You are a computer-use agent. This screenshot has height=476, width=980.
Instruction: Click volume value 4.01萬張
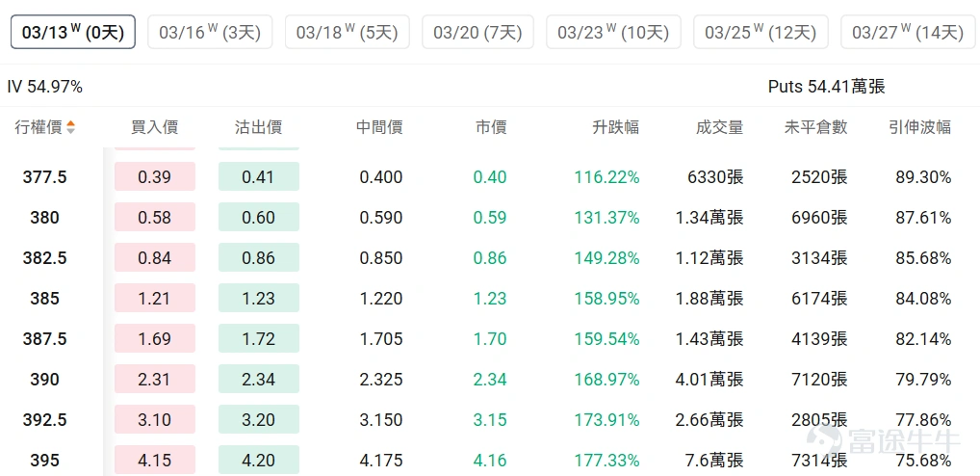pyautogui.click(x=709, y=379)
